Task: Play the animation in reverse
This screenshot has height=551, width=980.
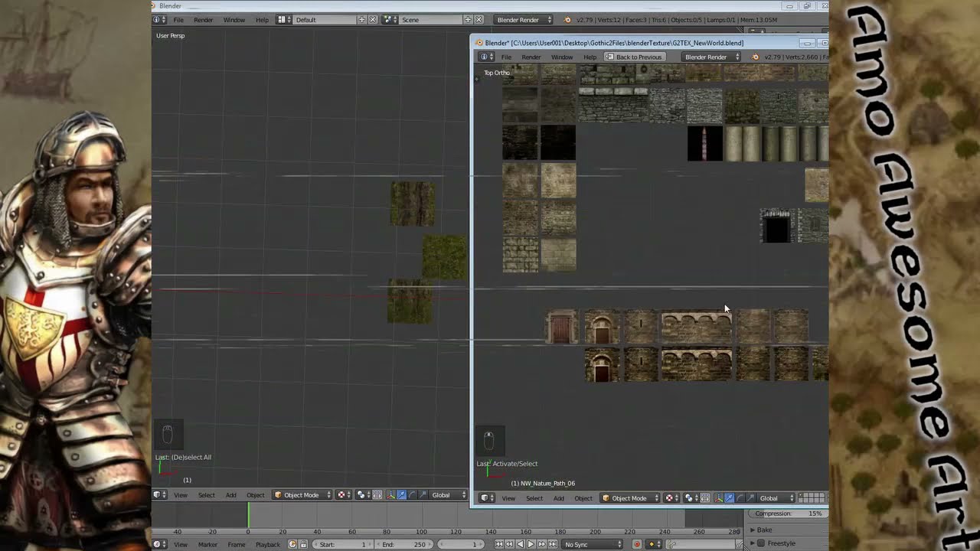Action: 520,545
